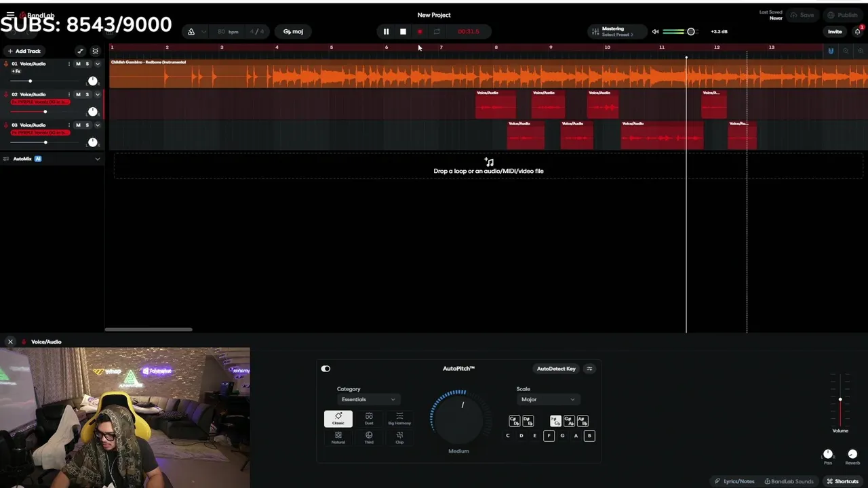Arm track 02 microphone icon
The height and width of the screenshot is (488, 868).
[6, 94]
